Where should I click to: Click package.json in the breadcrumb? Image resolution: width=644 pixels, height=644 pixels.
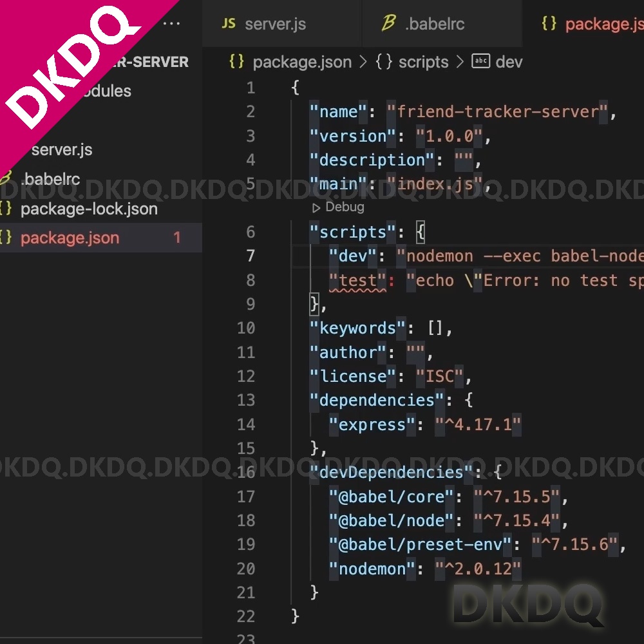(302, 62)
